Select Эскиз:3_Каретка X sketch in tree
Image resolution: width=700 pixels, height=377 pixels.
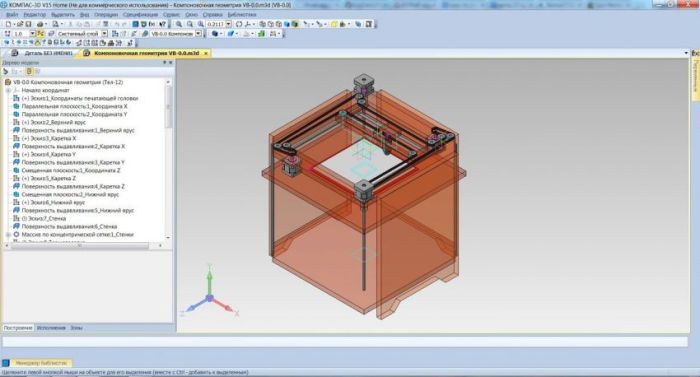point(49,138)
